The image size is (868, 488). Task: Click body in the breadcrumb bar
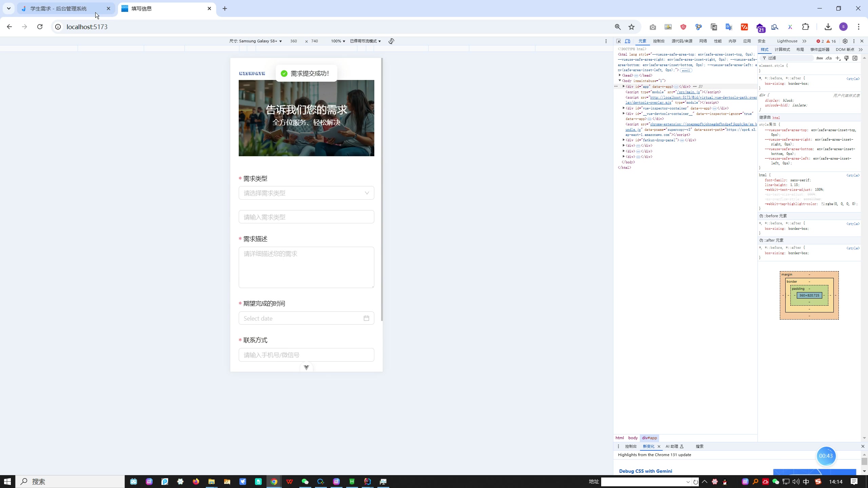click(x=633, y=438)
